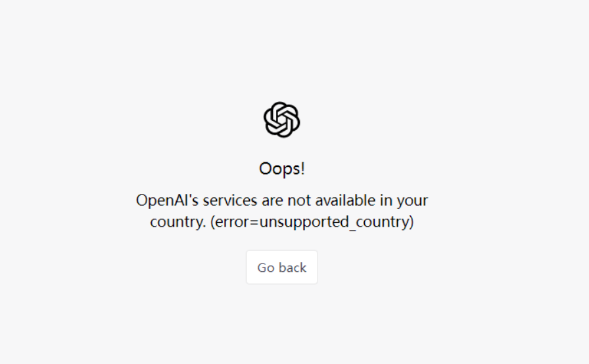Click the letter O in Oops heading
The width and height of the screenshot is (589, 364).
(265, 168)
